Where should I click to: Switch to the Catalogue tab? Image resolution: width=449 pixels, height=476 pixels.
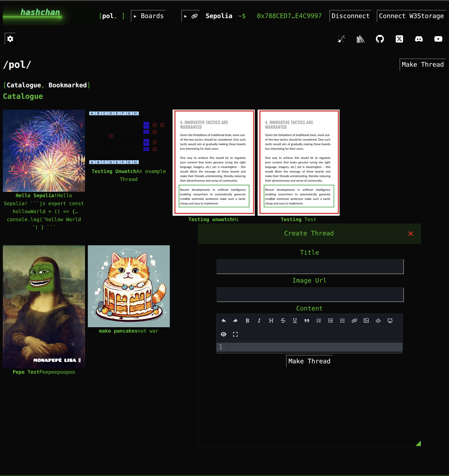click(x=24, y=85)
